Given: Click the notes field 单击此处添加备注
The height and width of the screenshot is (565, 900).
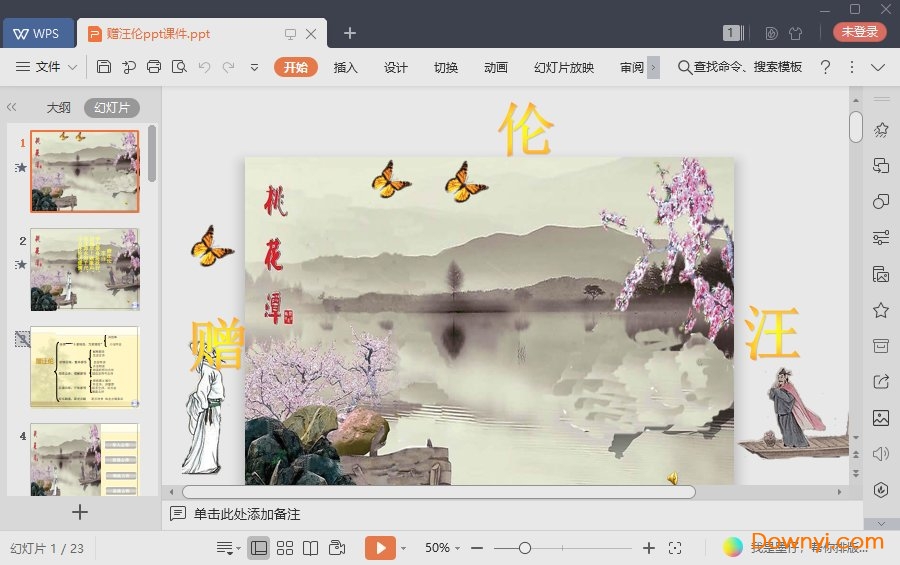Looking at the screenshot, I should pyautogui.click(x=247, y=514).
